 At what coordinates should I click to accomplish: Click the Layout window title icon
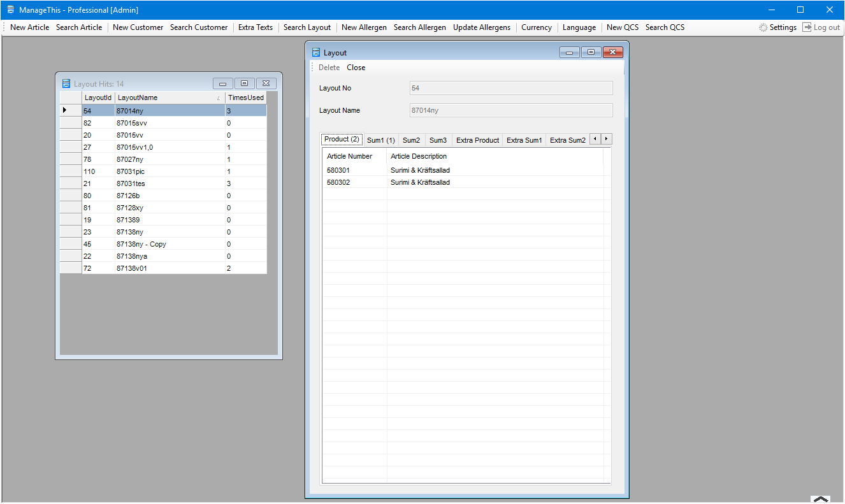pyautogui.click(x=316, y=53)
